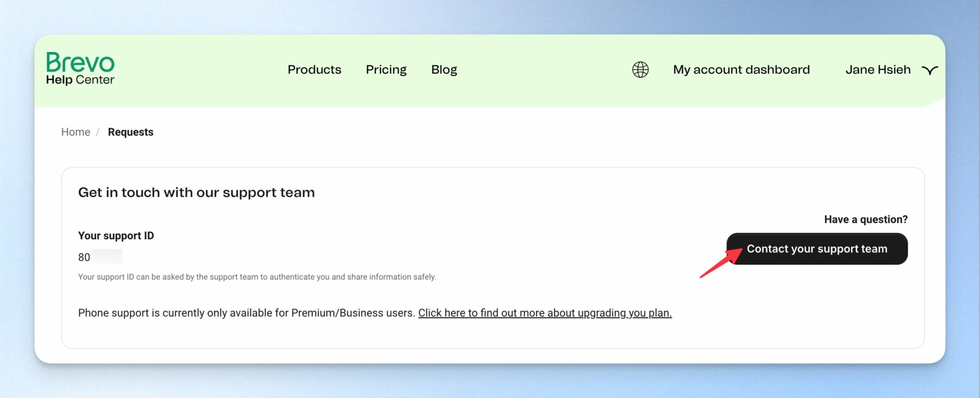The width and height of the screenshot is (980, 398).
Task: Open the link about upgrading your plan
Action: coord(545,313)
